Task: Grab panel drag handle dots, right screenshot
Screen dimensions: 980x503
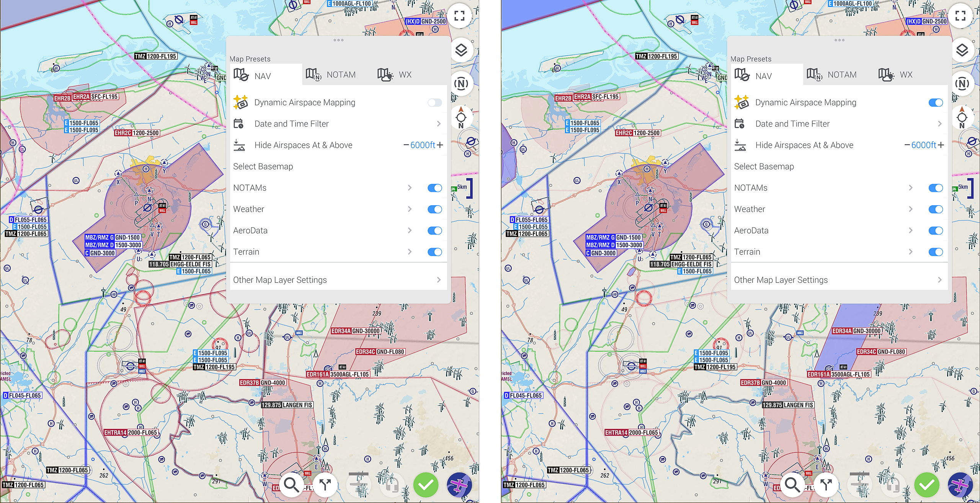Action: coord(840,40)
